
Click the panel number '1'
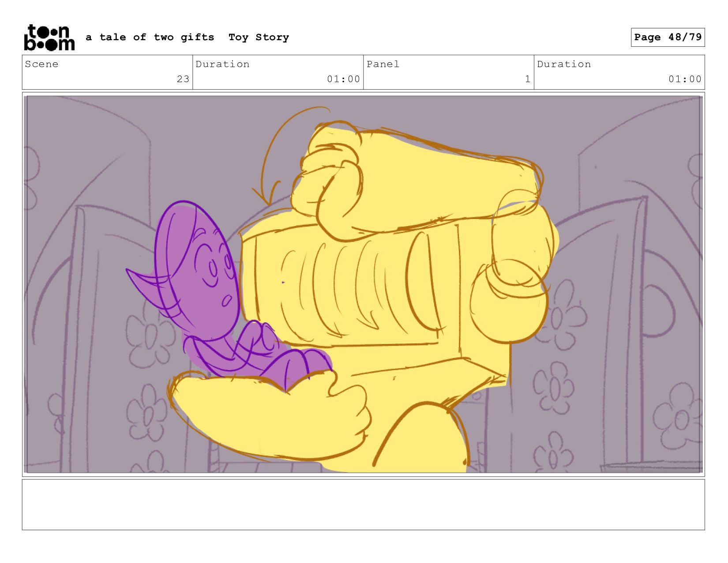(x=527, y=79)
